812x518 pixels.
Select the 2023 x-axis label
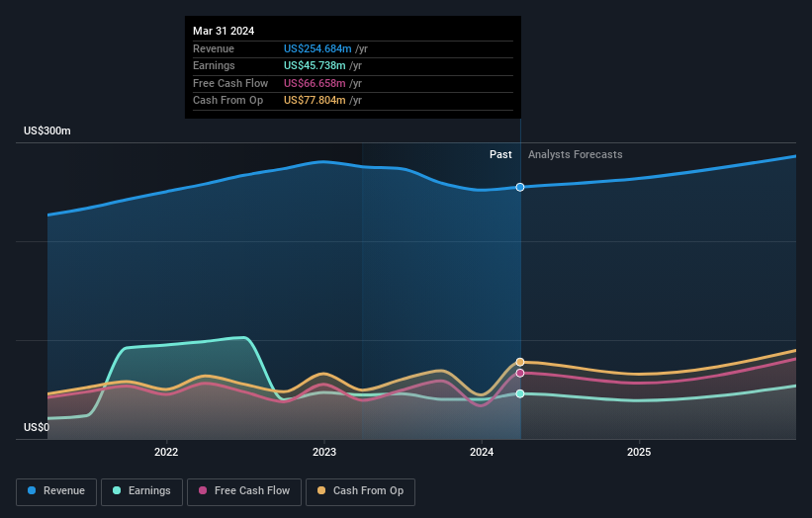[x=324, y=453]
